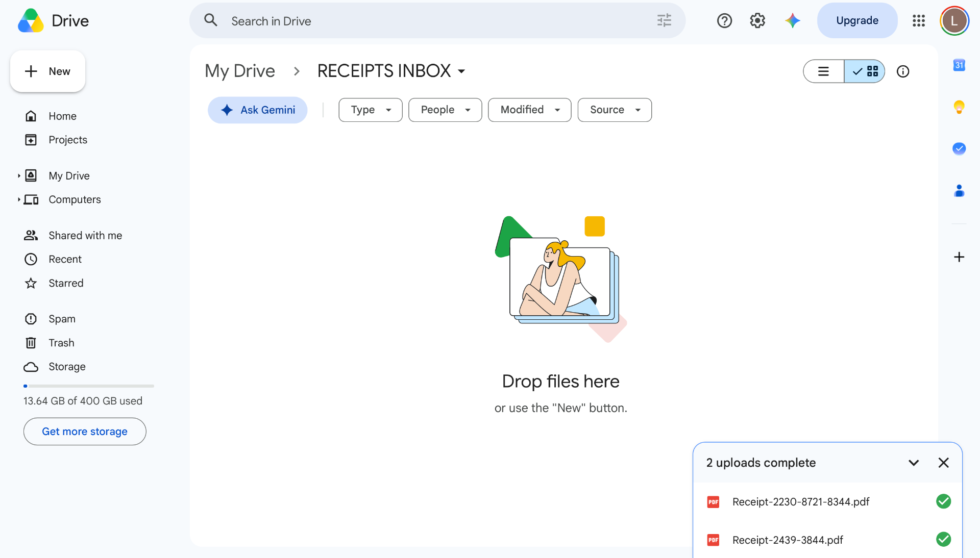Image resolution: width=980 pixels, height=558 pixels.
Task: Get add-ons with the plus icon
Action: (959, 257)
